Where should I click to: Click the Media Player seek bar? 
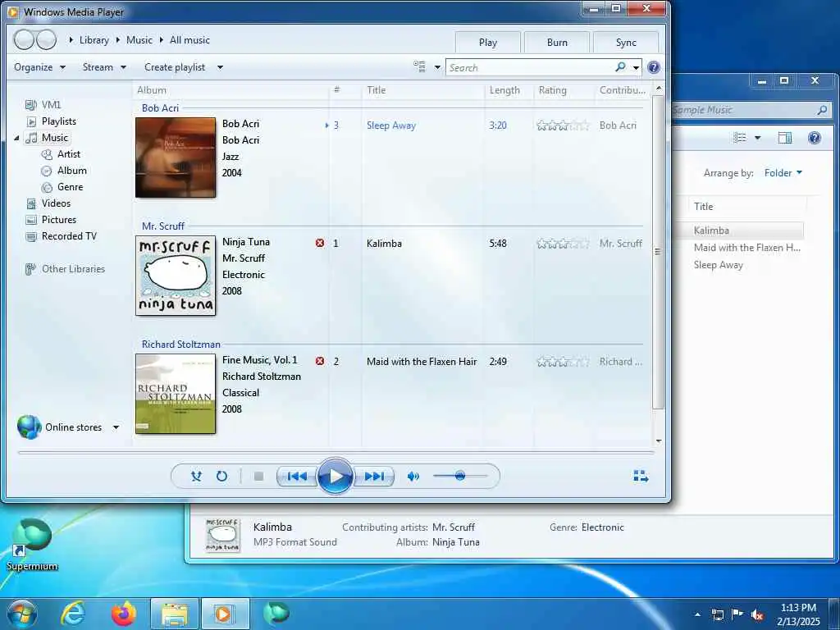336,453
